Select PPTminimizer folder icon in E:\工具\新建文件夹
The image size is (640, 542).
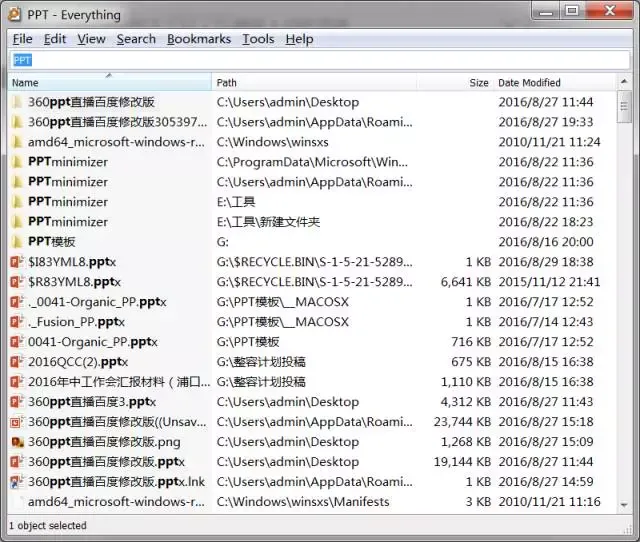(x=17, y=222)
